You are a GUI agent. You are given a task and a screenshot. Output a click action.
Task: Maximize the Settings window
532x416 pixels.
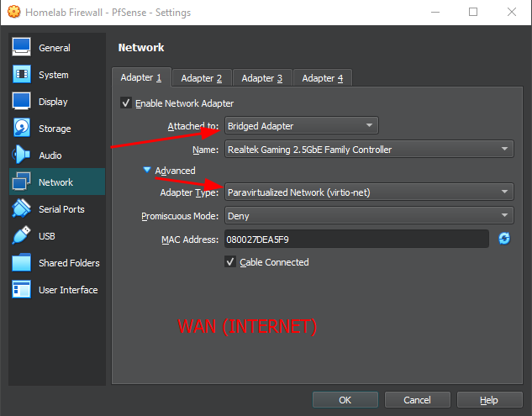[x=473, y=13]
